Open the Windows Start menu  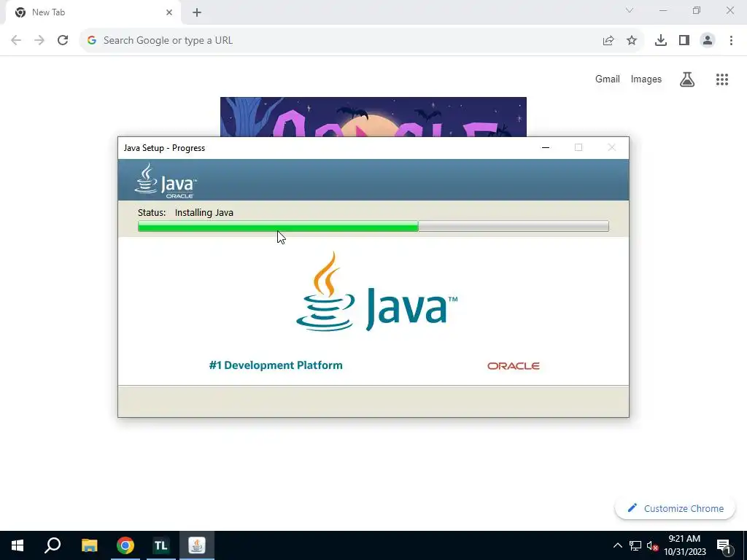click(18, 545)
